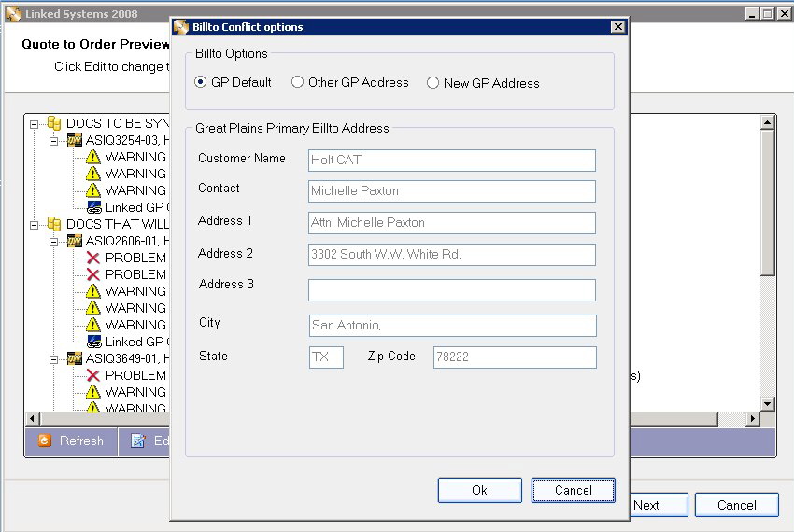794x532 pixels.
Task: Click the Address 1 input field
Action: pyautogui.click(x=452, y=223)
